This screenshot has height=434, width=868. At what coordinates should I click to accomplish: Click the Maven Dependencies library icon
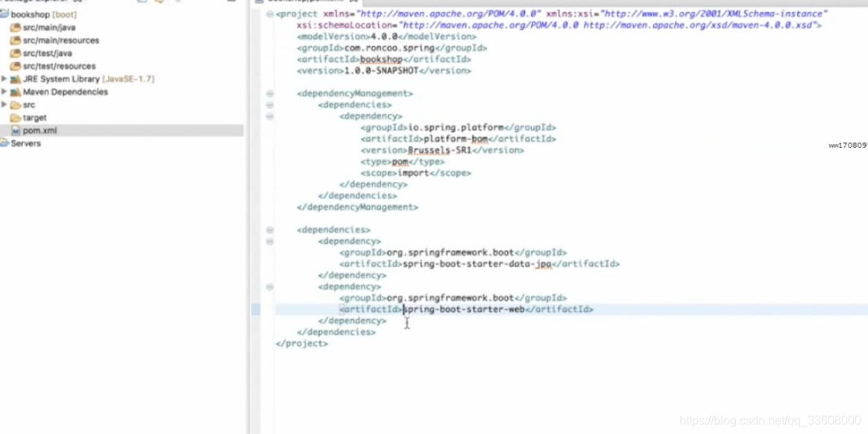click(x=16, y=92)
